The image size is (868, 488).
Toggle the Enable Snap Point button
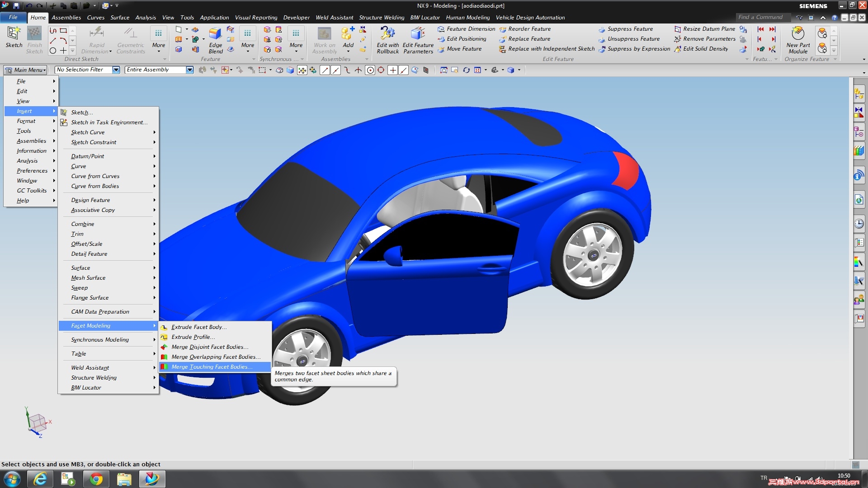click(x=302, y=70)
